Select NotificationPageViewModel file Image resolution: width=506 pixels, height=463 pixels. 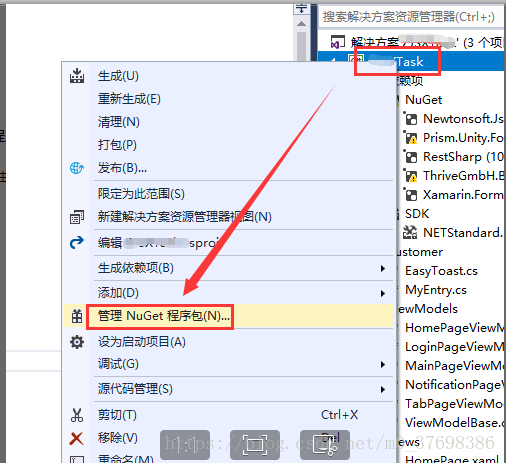coord(455,385)
